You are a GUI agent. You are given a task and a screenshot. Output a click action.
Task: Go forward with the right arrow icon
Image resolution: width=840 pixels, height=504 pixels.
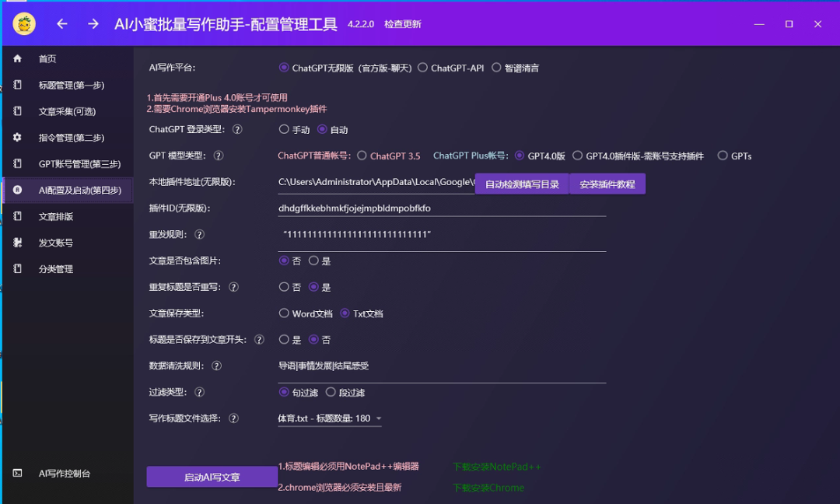point(93,24)
